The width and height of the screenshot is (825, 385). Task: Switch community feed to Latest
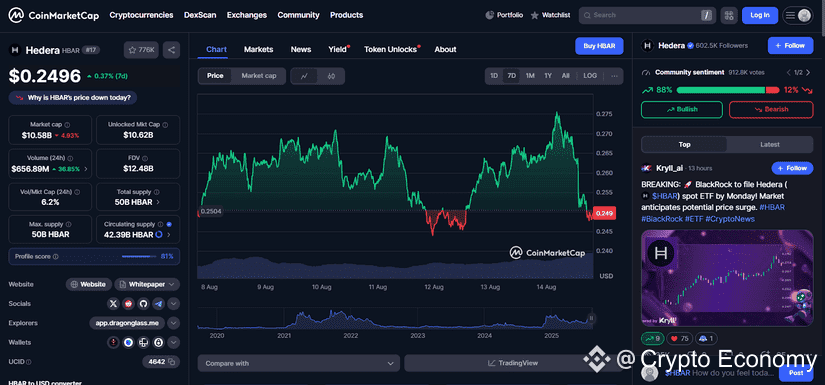click(x=770, y=145)
